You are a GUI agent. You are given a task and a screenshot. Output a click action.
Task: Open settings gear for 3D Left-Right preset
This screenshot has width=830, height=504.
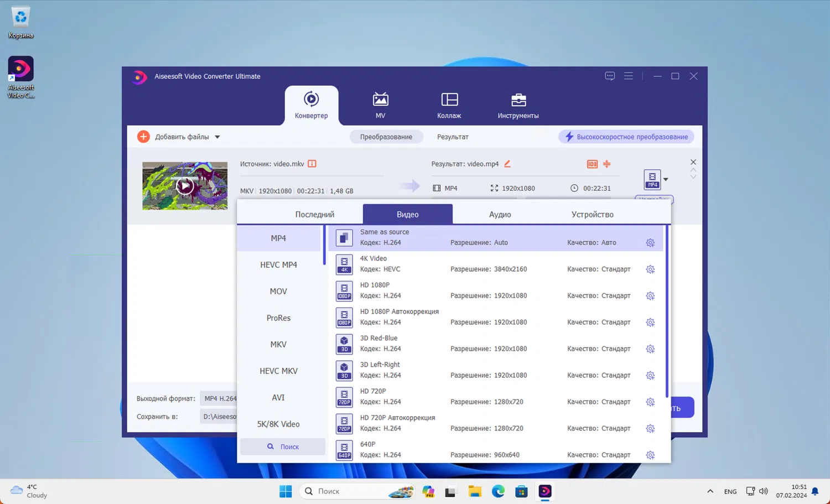coord(650,376)
